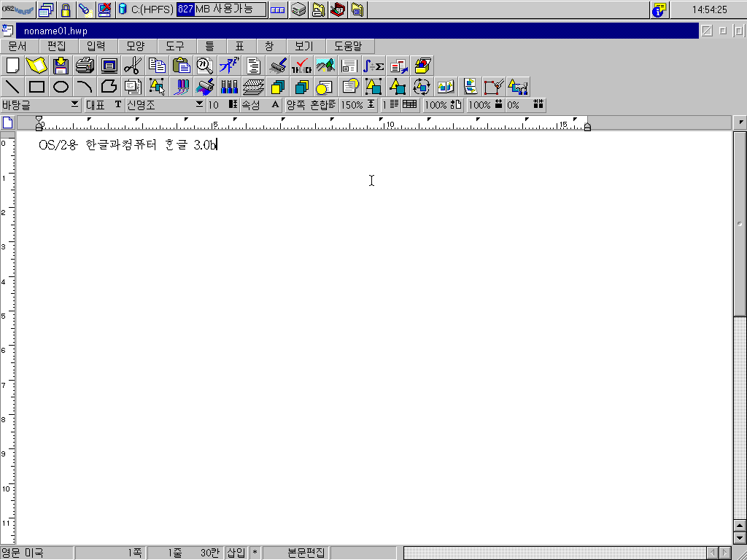The height and width of the screenshot is (560, 747).
Task: Select the arc drawing tool
Action: 85,87
